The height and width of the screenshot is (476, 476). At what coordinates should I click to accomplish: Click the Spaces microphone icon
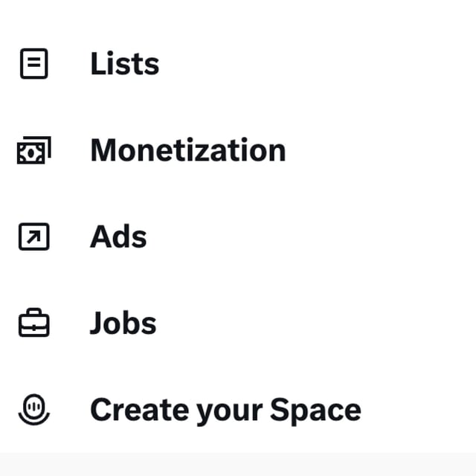tap(33, 409)
